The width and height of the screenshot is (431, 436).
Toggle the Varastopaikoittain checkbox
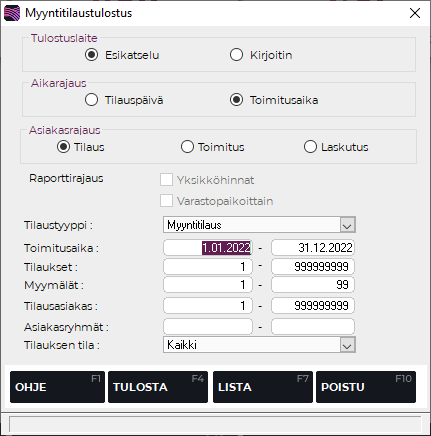(166, 201)
